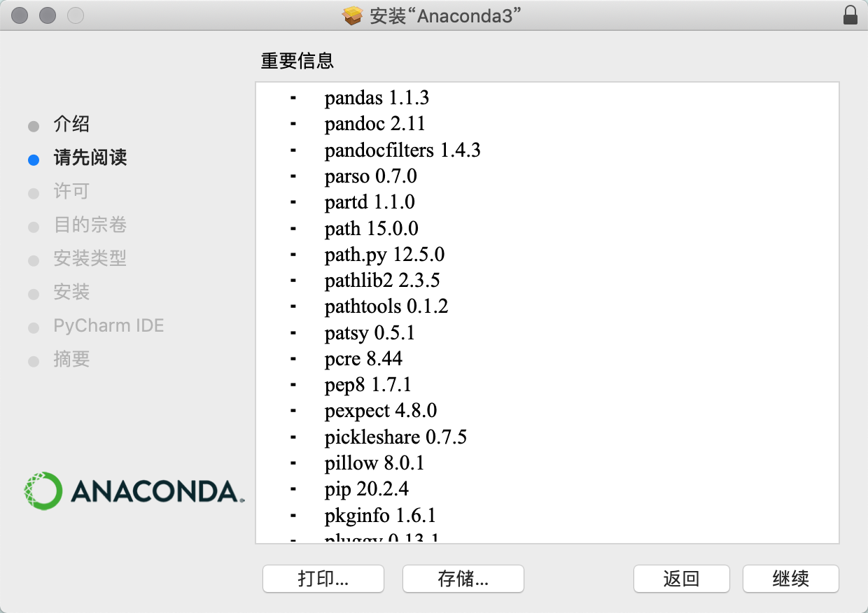
Task: Click the 许可 step bullet
Action: [34, 193]
